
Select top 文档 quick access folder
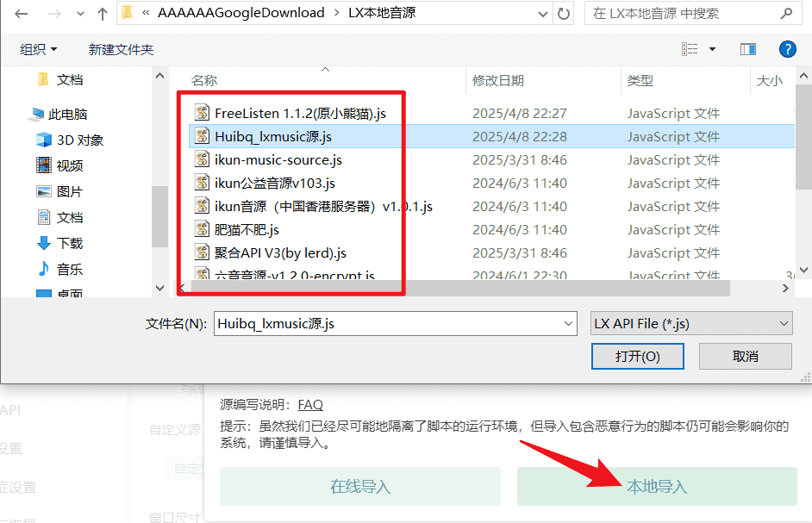coord(70,80)
